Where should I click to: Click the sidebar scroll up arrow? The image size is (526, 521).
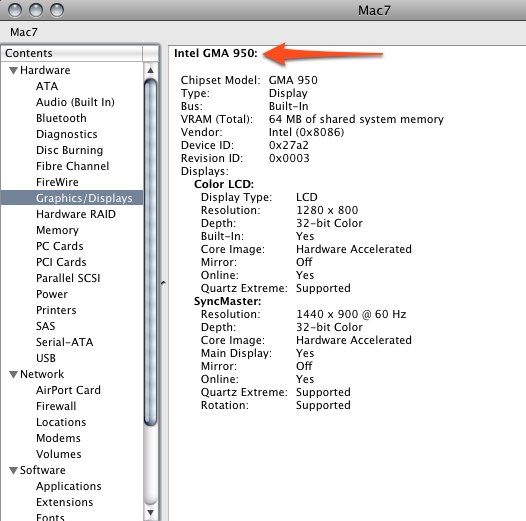(x=151, y=70)
